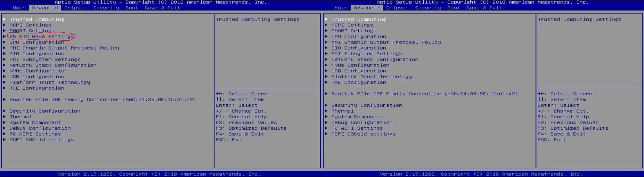This screenshot has width=644, height=177.
Task: Open Security Configuration in left screen
Action: coord(45,111)
